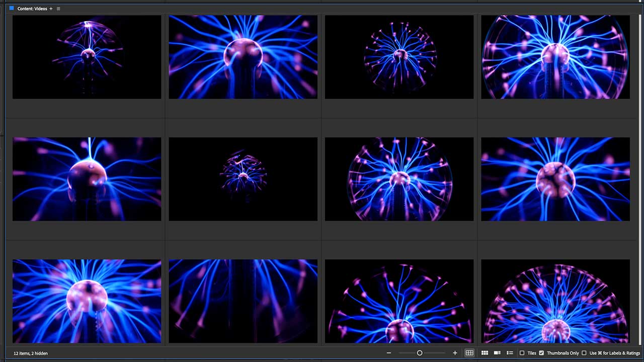Enable the Tiles checkbox

[x=522, y=353]
